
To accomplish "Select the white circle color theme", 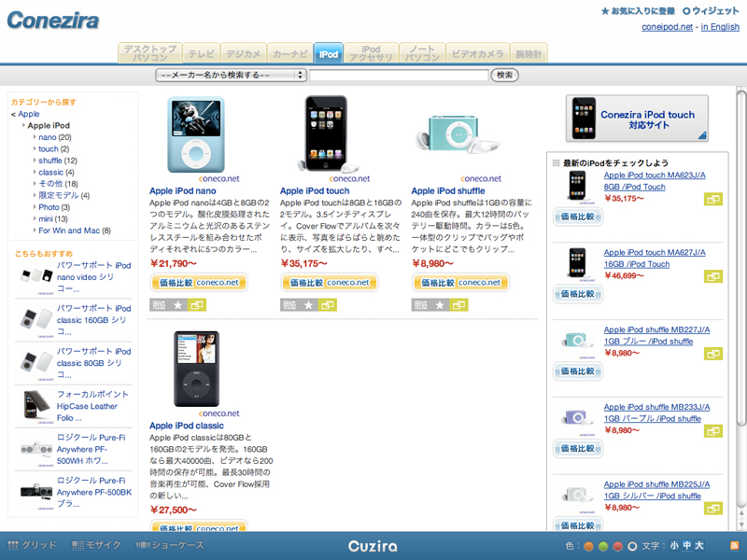I will click(x=632, y=546).
